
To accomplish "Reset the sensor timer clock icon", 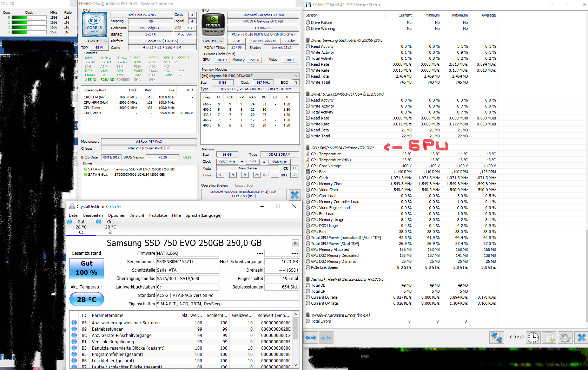I will 533,337.
